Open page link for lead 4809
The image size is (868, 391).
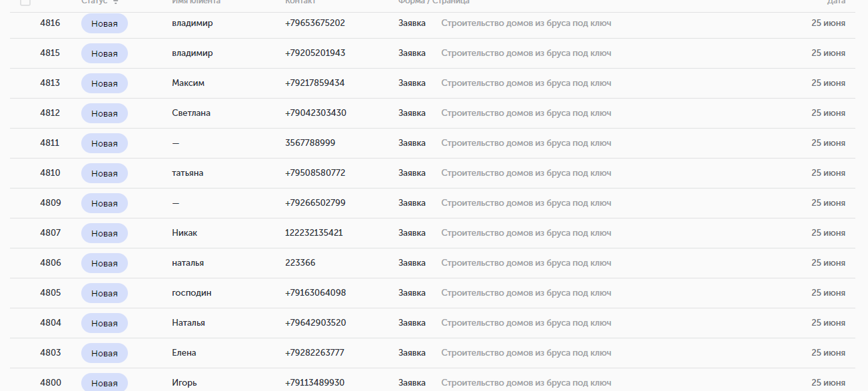[x=526, y=203]
